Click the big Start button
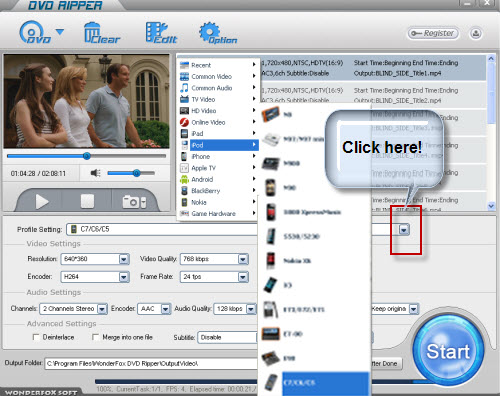This screenshot has height=396, width=500. pos(448,350)
